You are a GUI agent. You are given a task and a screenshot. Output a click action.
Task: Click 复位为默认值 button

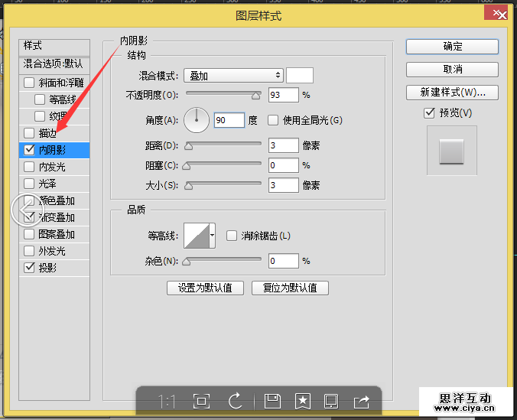(290, 288)
